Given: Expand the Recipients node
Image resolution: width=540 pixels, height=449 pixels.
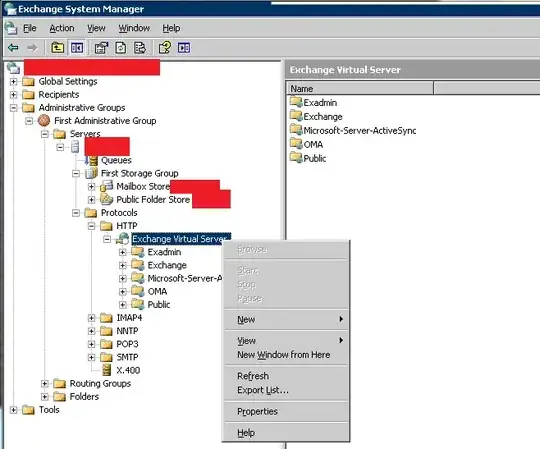Looking at the screenshot, I should coord(13,95).
